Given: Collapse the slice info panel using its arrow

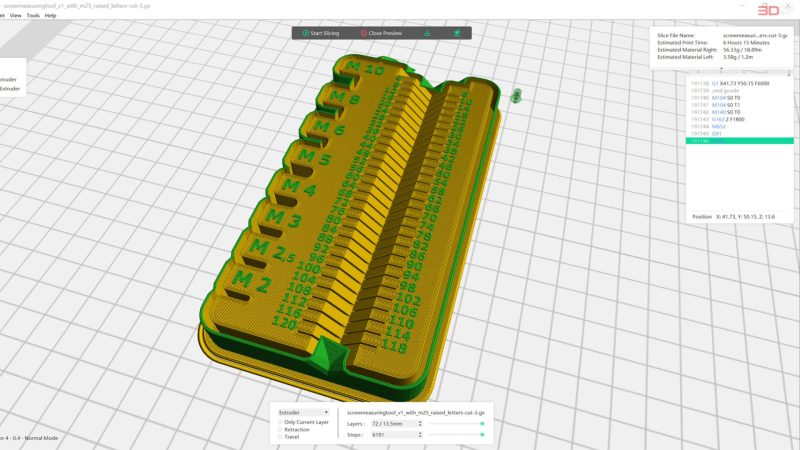Looking at the screenshot, I should (x=721, y=68).
